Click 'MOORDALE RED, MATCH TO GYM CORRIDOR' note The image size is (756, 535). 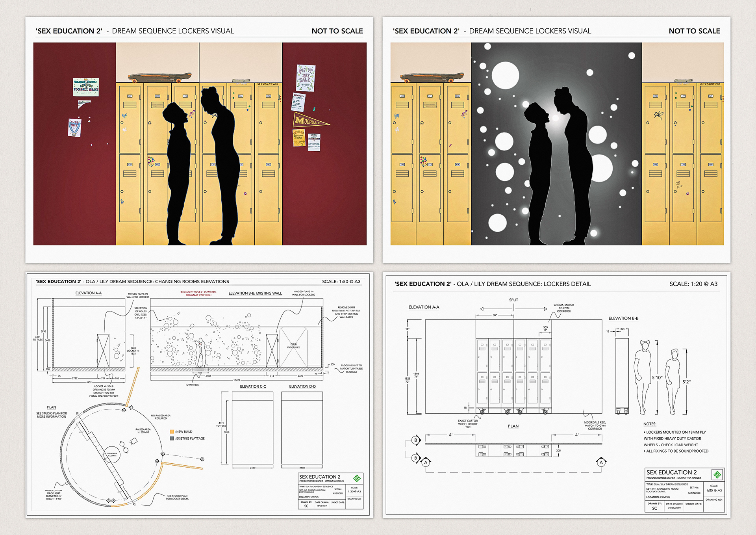tap(595, 425)
